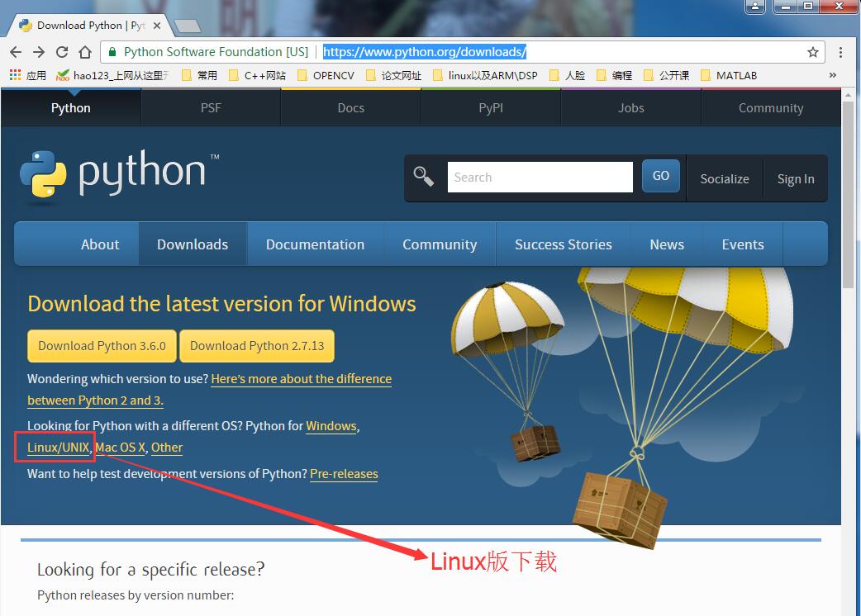Focus the Search text field
Image resolution: width=861 pixels, height=616 pixels.
point(540,178)
